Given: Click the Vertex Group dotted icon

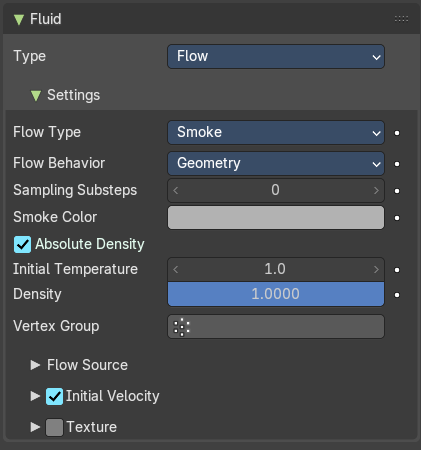Looking at the screenshot, I should (181, 327).
